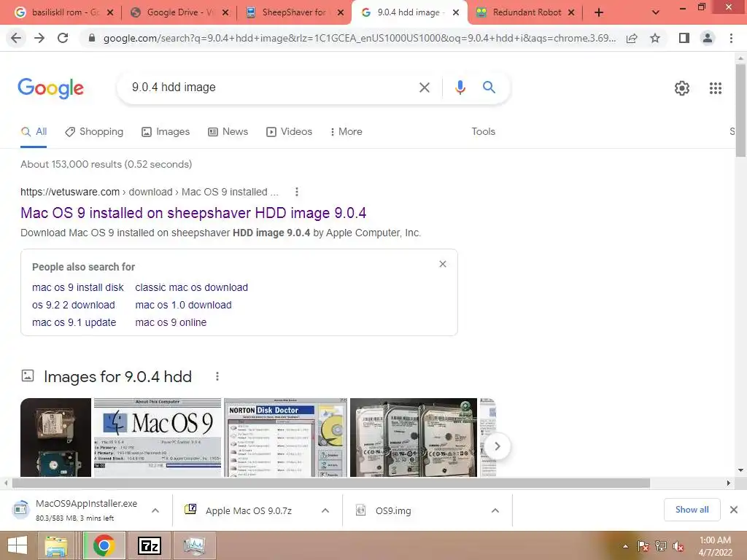
Task: Open options for vetusware result
Action: [x=297, y=192]
